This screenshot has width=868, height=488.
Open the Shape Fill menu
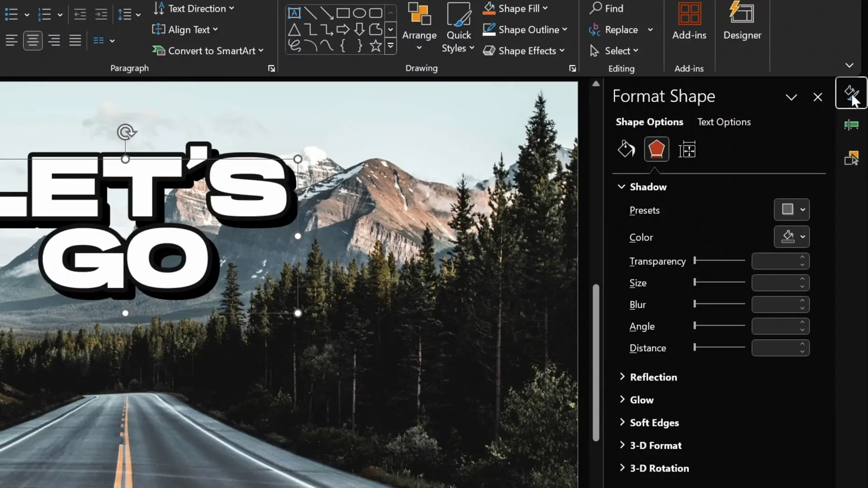pyautogui.click(x=515, y=9)
